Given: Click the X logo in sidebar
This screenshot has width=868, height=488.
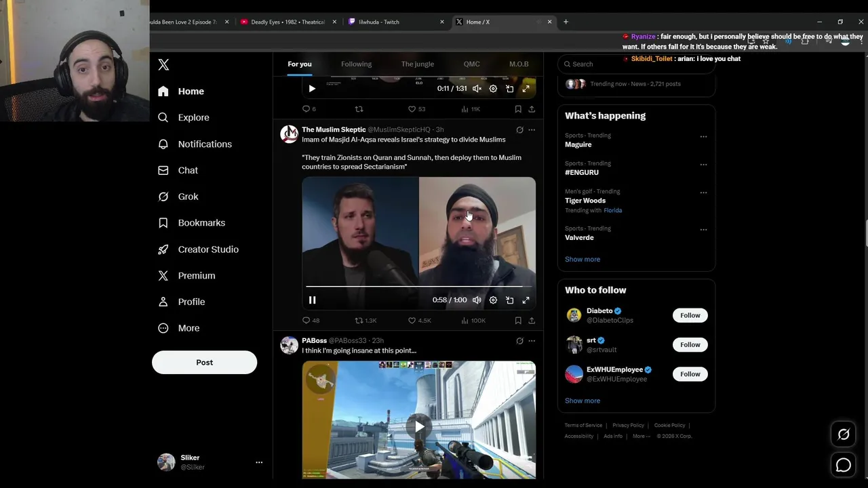Looking at the screenshot, I should pos(163,64).
